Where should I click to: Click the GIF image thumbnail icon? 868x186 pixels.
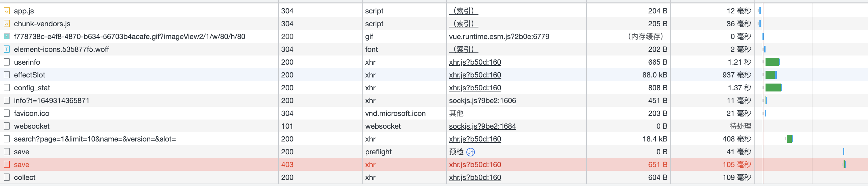(x=7, y=36)
